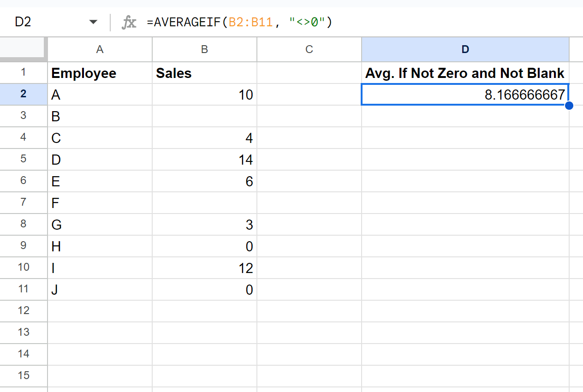
Task: Click blank sales cell for employee F
Action: 204,203
